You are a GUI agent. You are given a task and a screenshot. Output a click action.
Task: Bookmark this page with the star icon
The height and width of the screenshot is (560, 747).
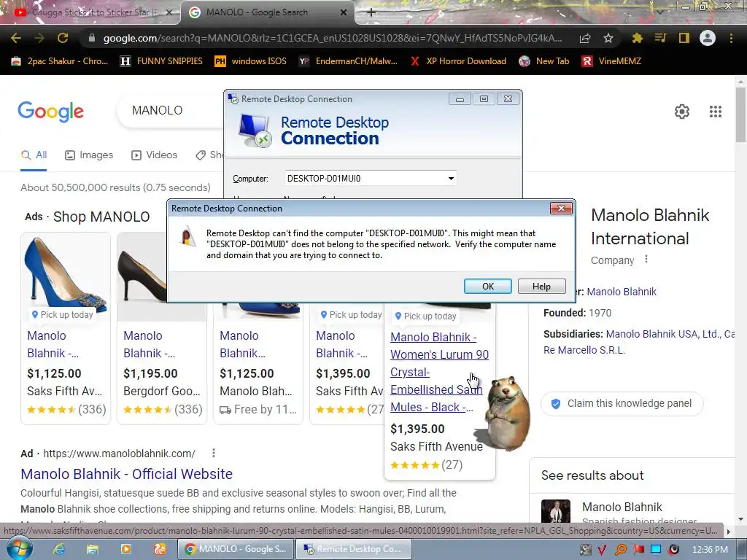pos(608,38)
